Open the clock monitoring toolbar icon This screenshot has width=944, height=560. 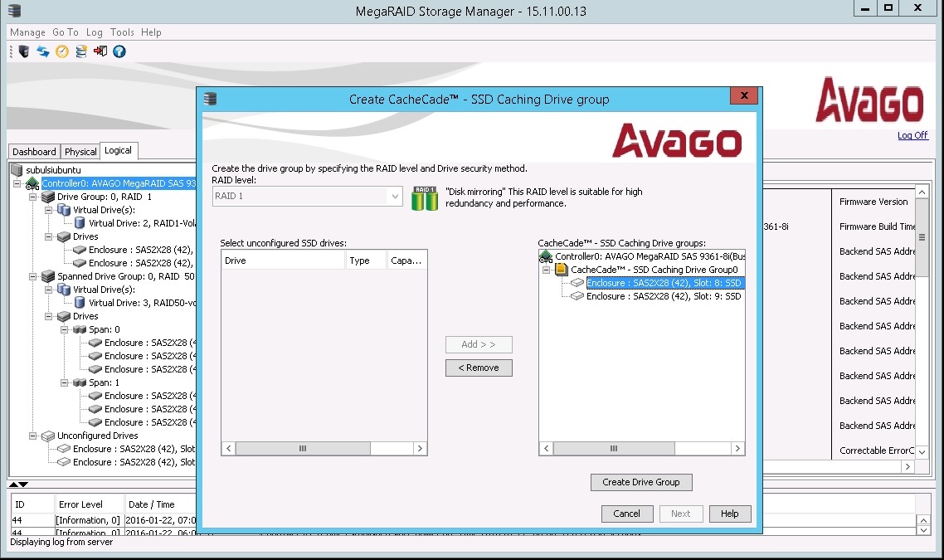coord(61,51)
